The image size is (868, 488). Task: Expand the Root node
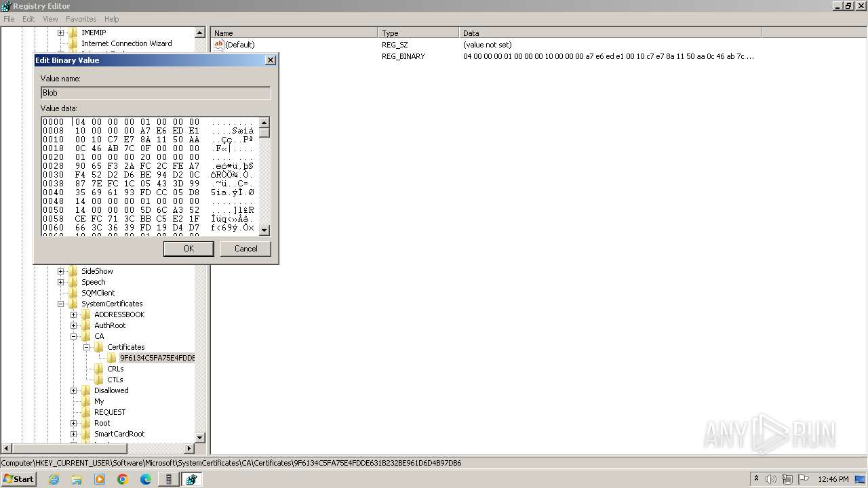(x=73, y=423)
